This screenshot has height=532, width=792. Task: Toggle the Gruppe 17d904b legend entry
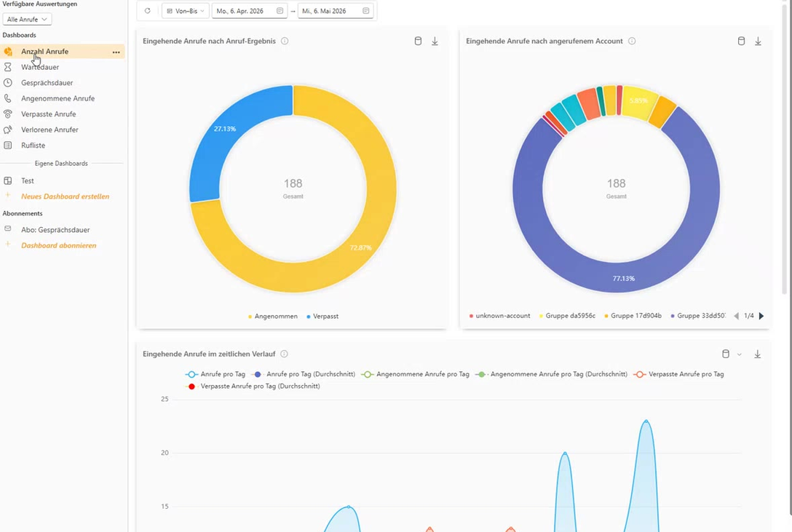point(633,316)
